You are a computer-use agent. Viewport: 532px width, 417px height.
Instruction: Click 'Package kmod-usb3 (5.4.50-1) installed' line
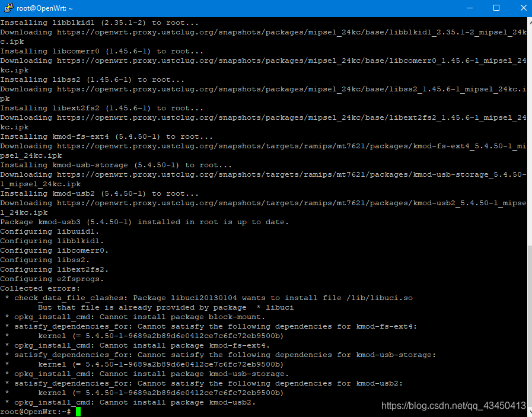[x=144, y=222]
